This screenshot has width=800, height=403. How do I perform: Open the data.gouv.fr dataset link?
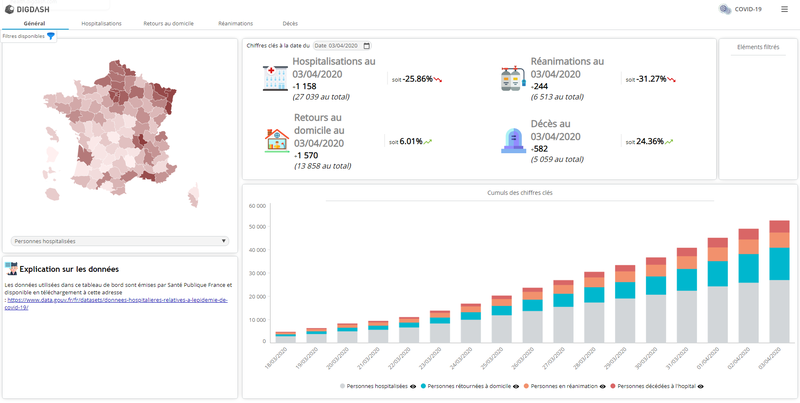point(118,301)
